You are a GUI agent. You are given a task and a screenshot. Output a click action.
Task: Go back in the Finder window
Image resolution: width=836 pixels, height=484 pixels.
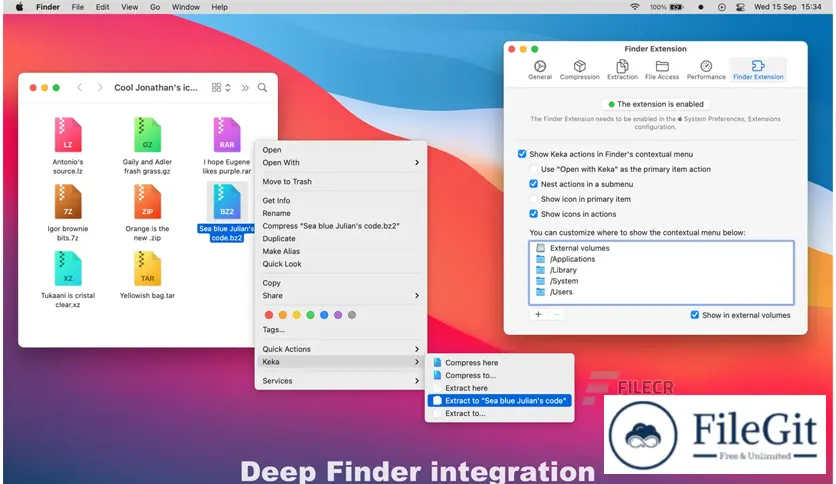pyautogui.click(x=80, y=87)
